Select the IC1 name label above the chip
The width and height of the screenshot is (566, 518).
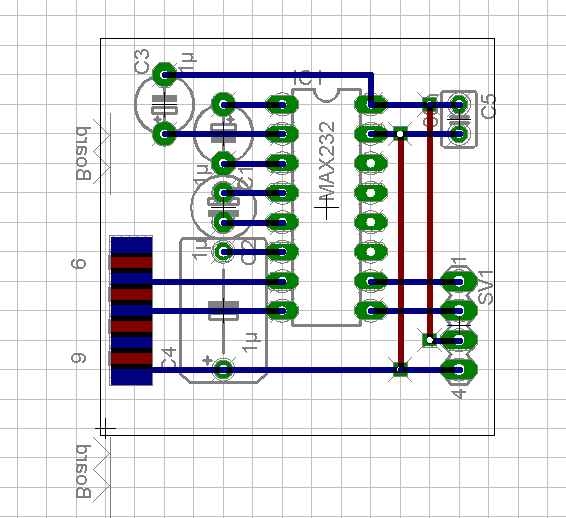point(307,78)
